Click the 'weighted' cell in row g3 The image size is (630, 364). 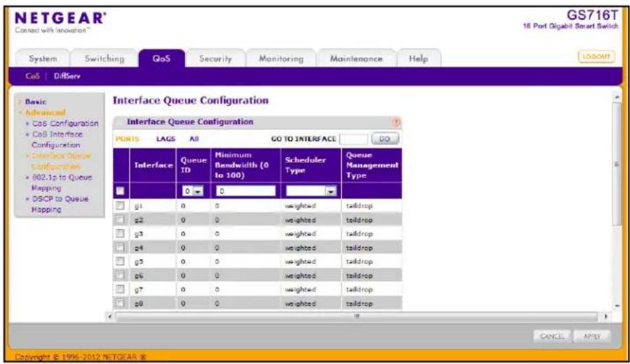click(x=310, y=234)
